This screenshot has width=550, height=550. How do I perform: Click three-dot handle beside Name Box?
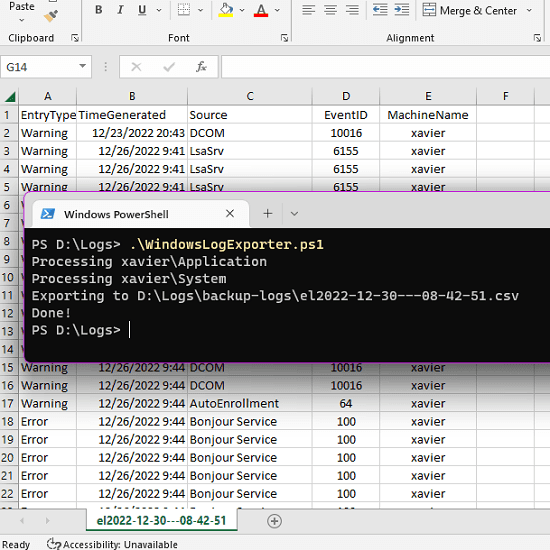point(105,67)
